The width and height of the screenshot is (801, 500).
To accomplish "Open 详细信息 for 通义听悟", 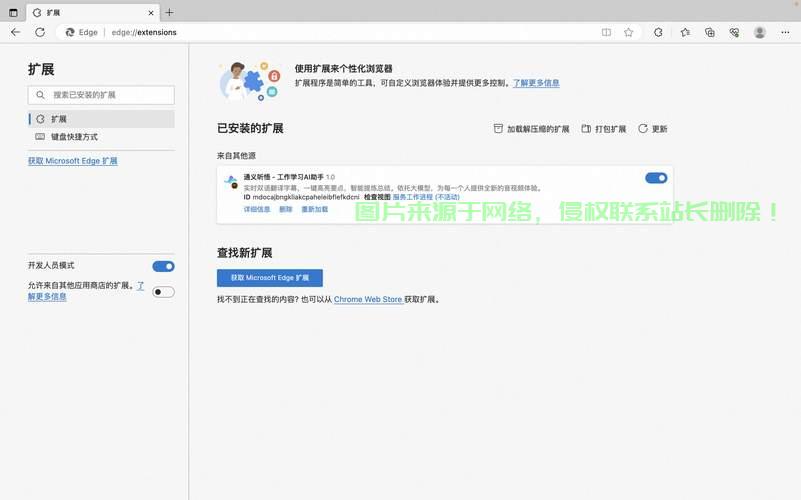I will click(x=256, y=209).
